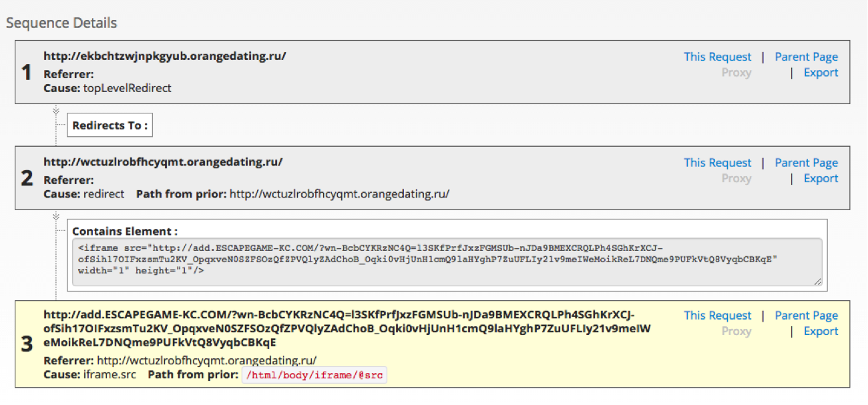Click the sequence number 3

[x=27, y=344]
